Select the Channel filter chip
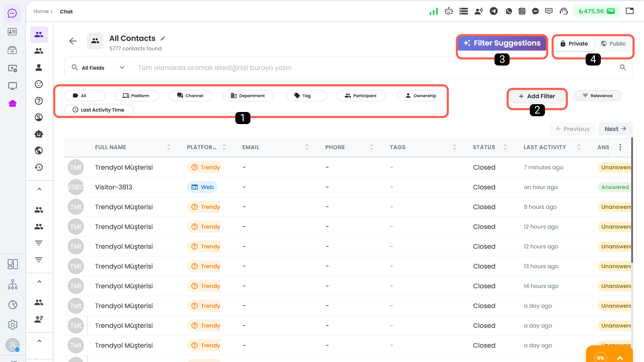This screenshot has width=644, height=362. pyautogui.click(x=191, y=96)
